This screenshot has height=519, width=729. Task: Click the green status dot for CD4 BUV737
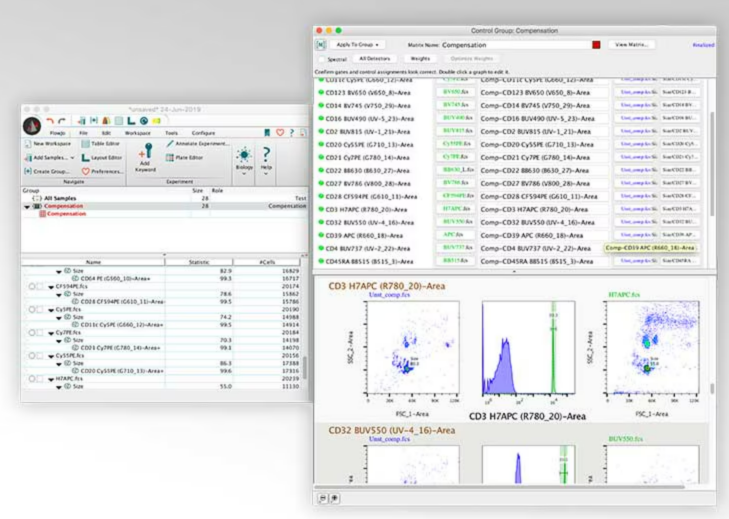point(321,248)
